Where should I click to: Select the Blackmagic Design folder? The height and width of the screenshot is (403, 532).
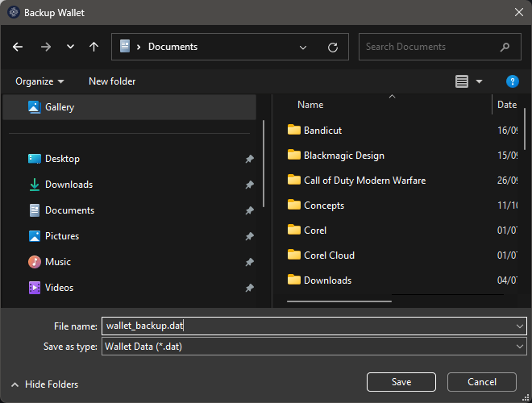[343, 156]
